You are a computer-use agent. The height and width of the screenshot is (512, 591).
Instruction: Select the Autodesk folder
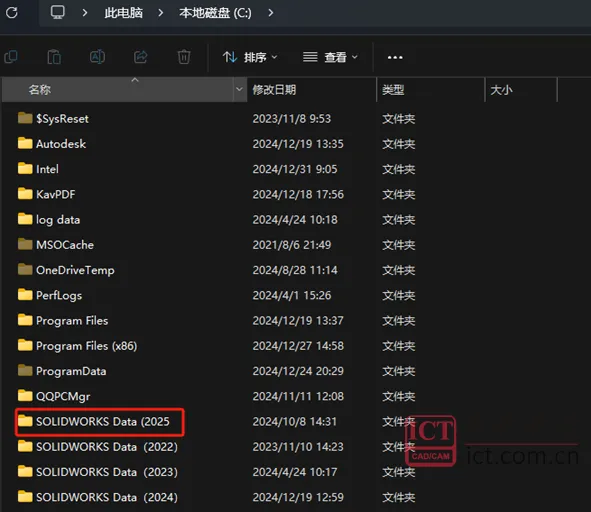[52, 144]
